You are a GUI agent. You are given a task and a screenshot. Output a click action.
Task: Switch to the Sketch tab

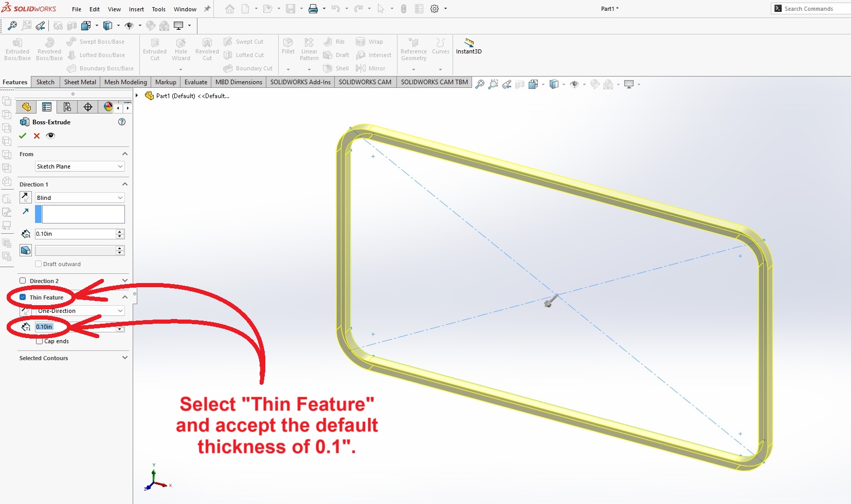[45, 82]
